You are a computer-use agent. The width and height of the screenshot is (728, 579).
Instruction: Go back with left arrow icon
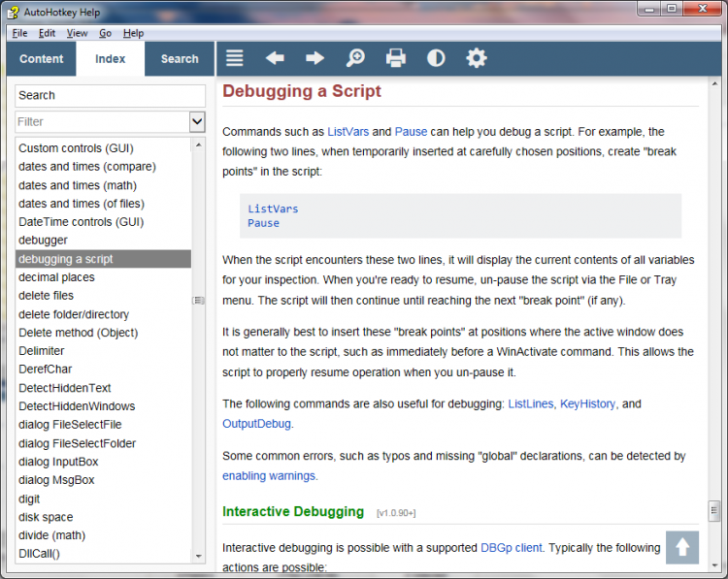point(275,58)
